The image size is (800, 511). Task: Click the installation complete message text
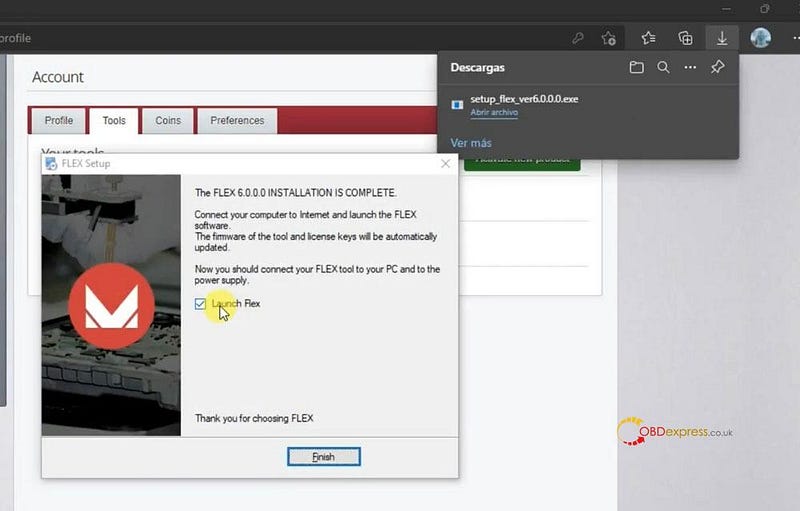[x=295, y=193]
